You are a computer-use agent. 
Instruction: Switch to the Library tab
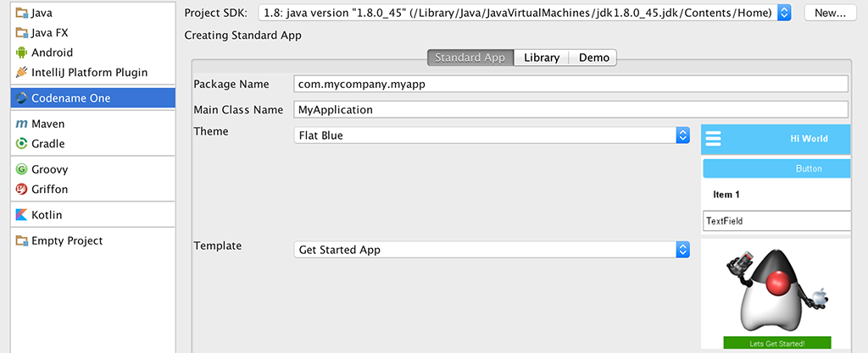click(x=541, y=58)
